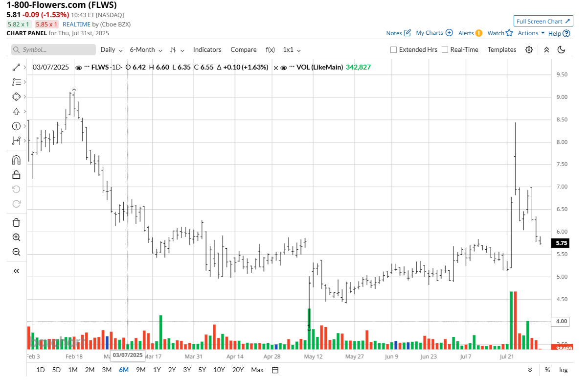
Task: Open the Indicators menu
Action: 207,50
